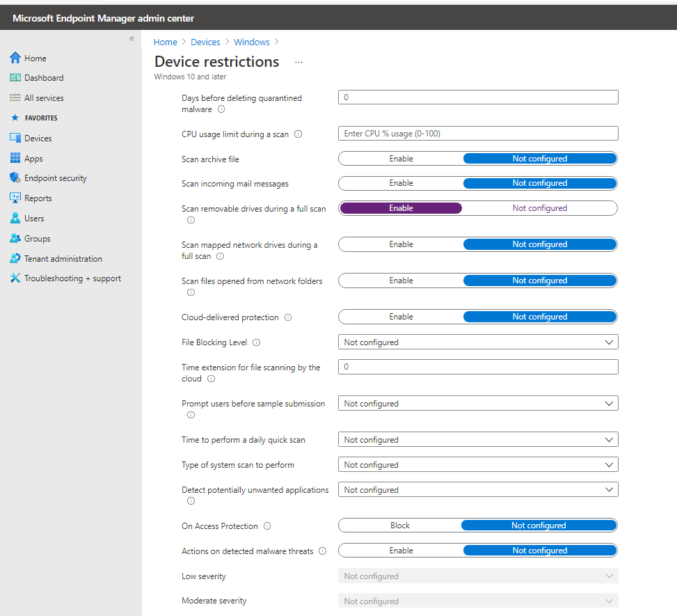Show info for CPU usage limit
The height and width of the screenshot is (616, 677).
pyautogui.click(x=298, y=134)
